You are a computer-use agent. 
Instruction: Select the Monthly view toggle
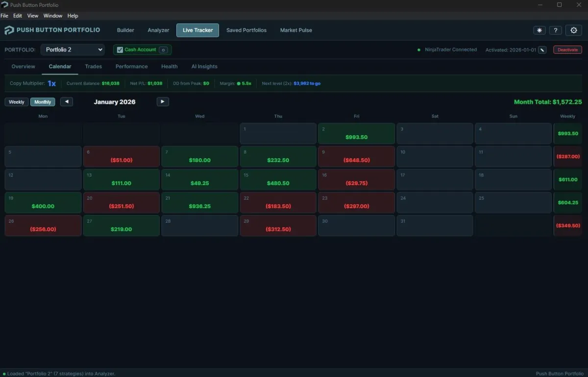pos(43,102)
